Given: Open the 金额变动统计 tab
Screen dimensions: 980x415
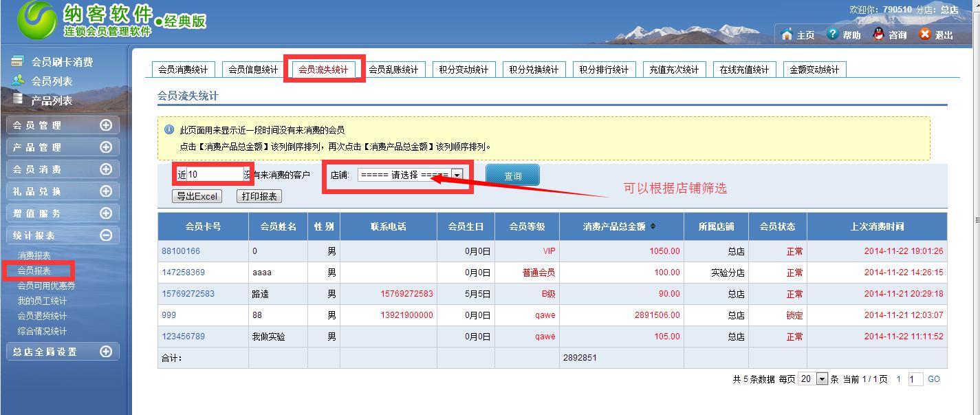Looking at the screenshot, I should pos(814,68).
